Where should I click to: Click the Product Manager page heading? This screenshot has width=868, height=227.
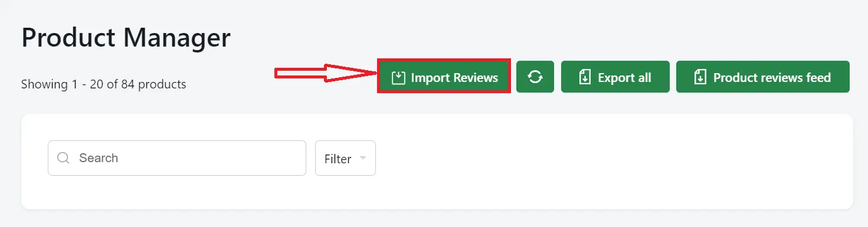pyautogui.click(x=126, y=38)
